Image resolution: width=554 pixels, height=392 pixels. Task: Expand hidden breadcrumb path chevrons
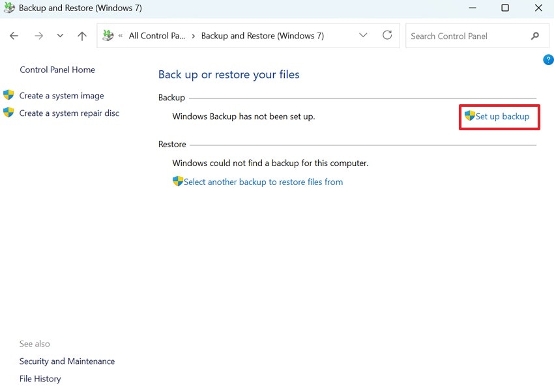121,36
